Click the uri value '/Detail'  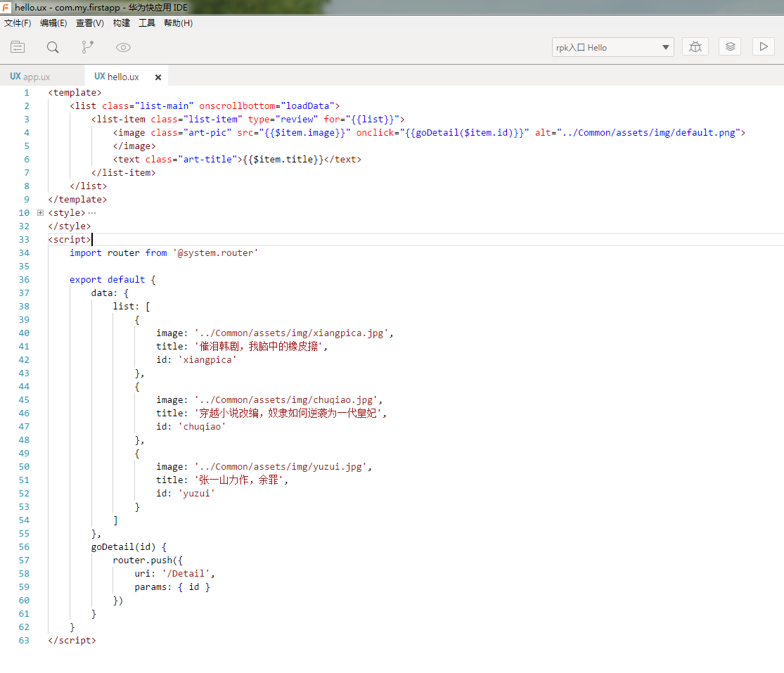point(186,574)
